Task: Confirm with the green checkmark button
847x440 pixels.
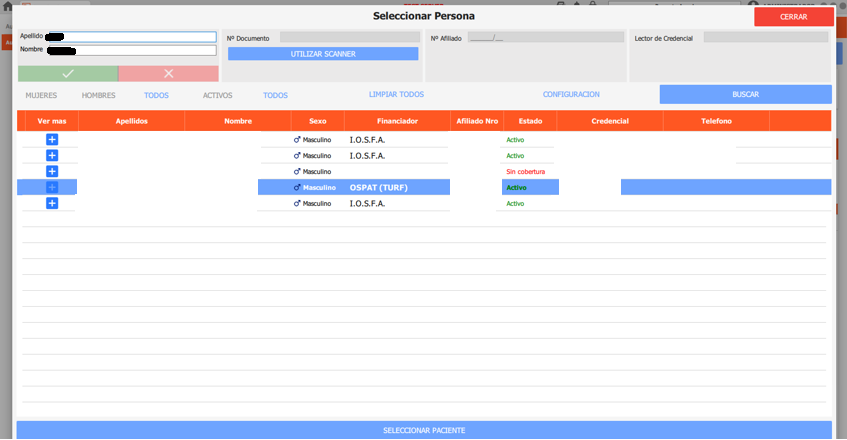Action: [x=68, y=73]
